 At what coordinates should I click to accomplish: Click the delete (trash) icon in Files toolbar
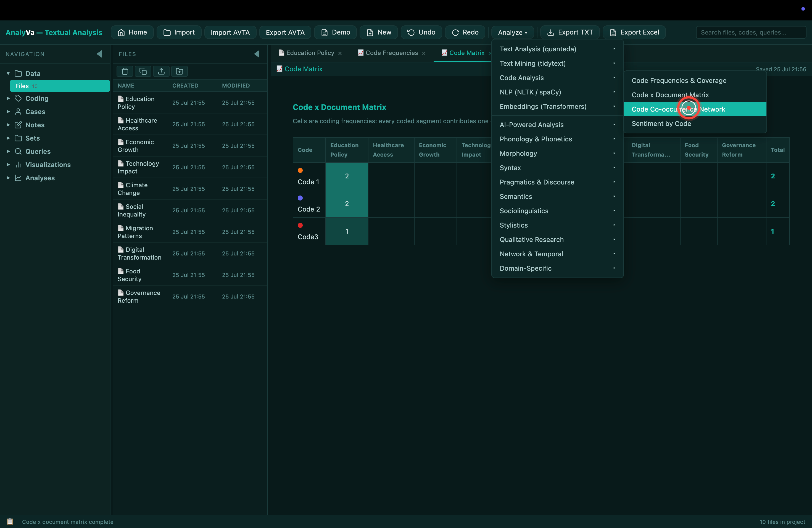(x=125, y=71)
